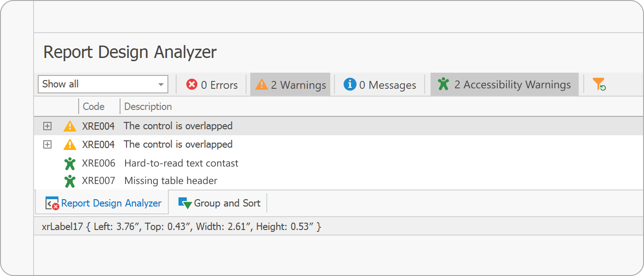
Task: Click the blue Messages info icon
Action: point(351,84)
